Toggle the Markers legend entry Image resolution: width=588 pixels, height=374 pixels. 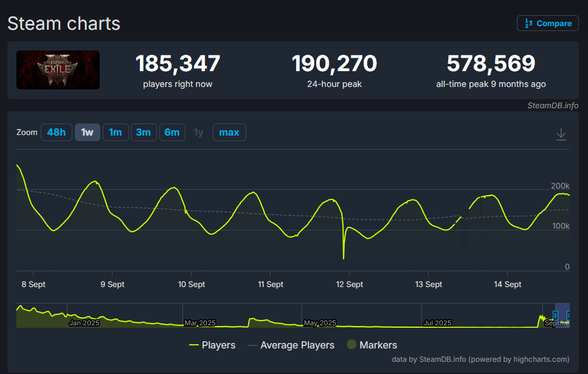[372, 345]
